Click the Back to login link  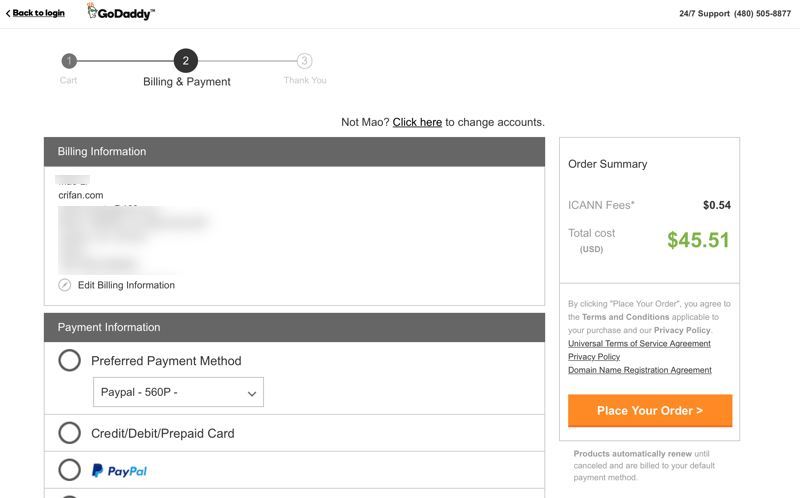click(39, 13)
